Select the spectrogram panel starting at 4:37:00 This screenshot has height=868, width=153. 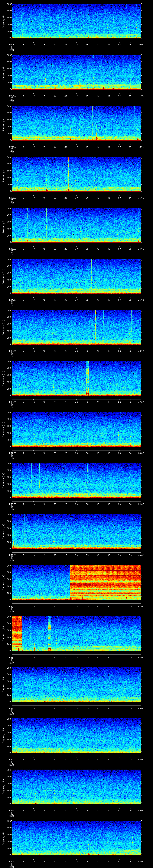click(x=76, y=429)
